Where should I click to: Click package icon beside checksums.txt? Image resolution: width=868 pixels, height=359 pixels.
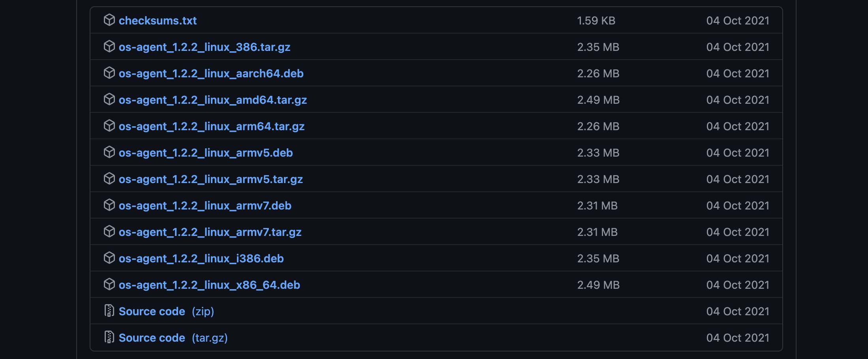pos(109,20)
